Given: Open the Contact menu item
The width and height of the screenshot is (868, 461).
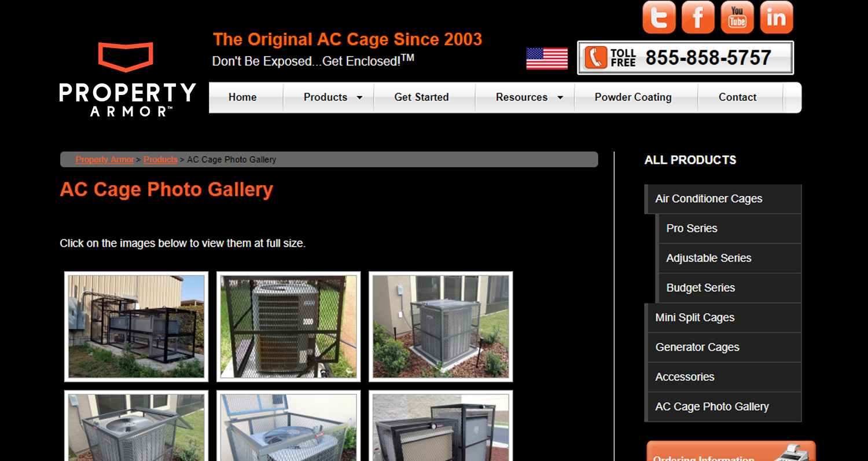Looking at the screenshot, I should [737, 97].
